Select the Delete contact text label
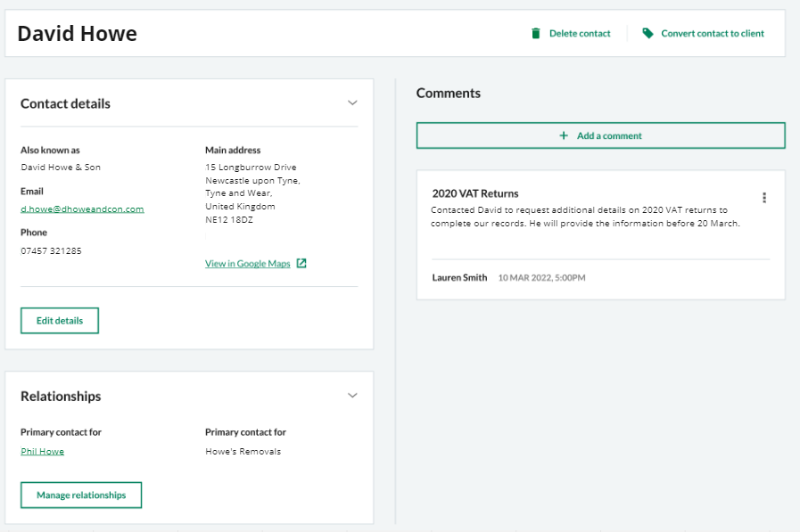The image size is (800, 532). click(580, 34)
